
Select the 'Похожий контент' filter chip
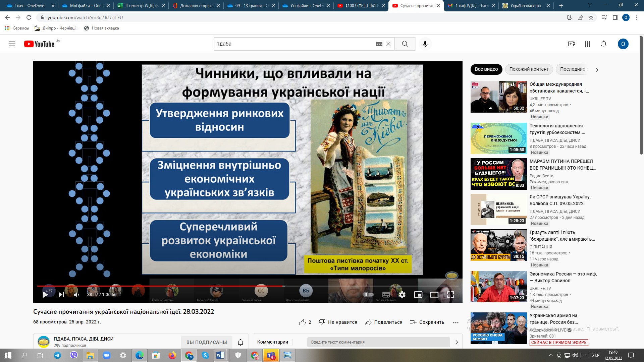point(529,69)
